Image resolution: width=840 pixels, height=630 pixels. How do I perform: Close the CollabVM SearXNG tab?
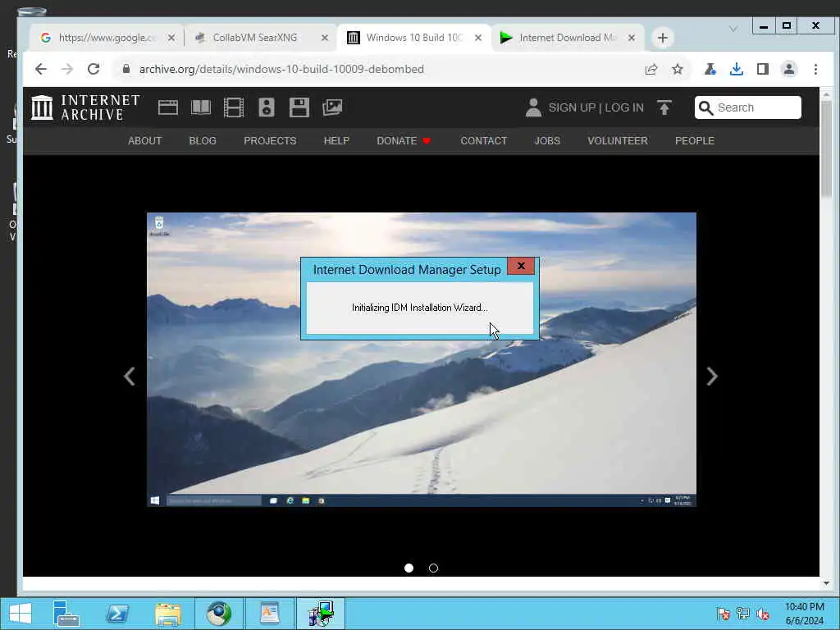(325, 38)
